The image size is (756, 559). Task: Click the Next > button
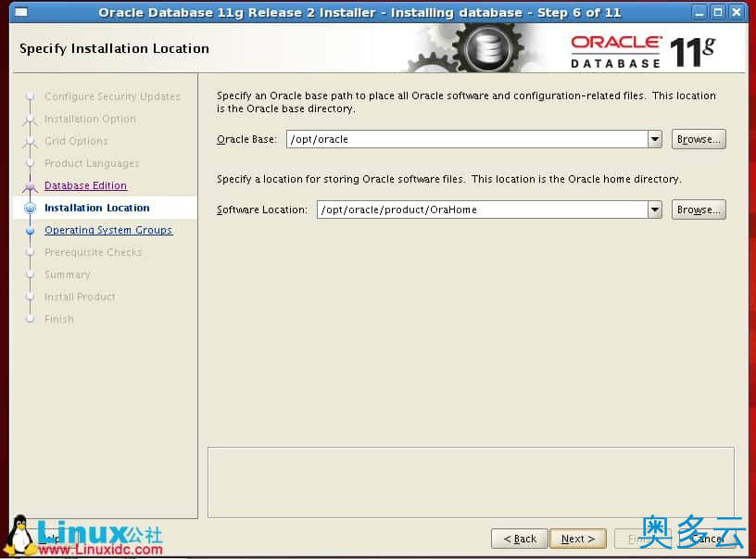point(577,539)
